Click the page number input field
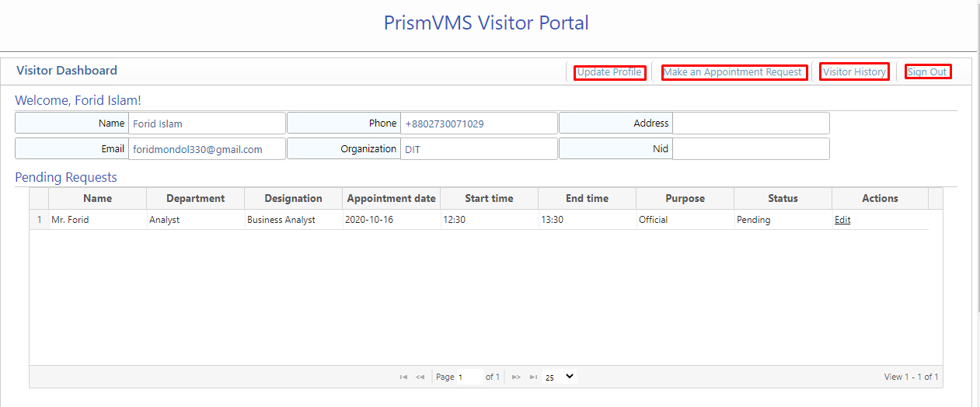 pyautogui.click(x=469, y=377)
